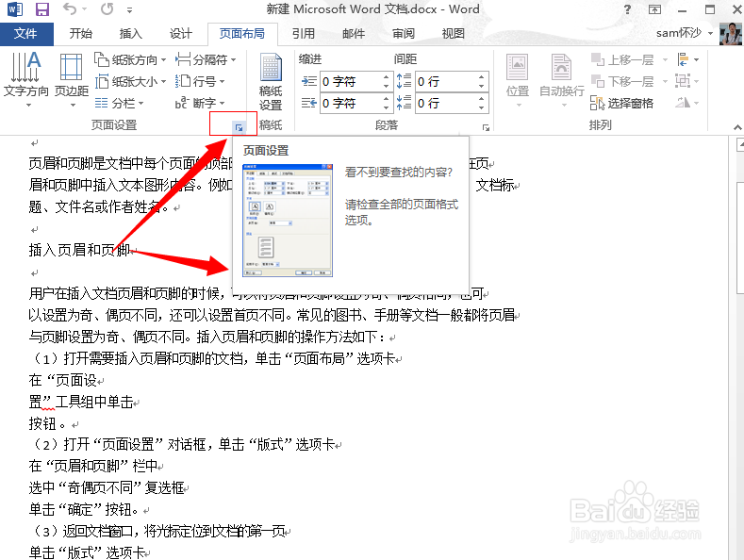744x560 pixels.
Task: Open the 下移一层 dropdown arrow
Action: click(x=665, y=82)
